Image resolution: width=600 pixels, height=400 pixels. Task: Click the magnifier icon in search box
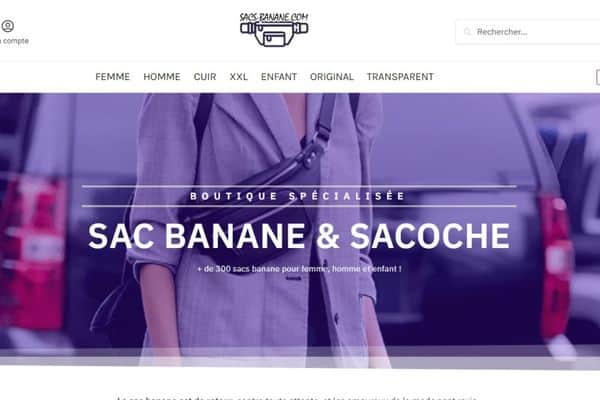point(467,32)
